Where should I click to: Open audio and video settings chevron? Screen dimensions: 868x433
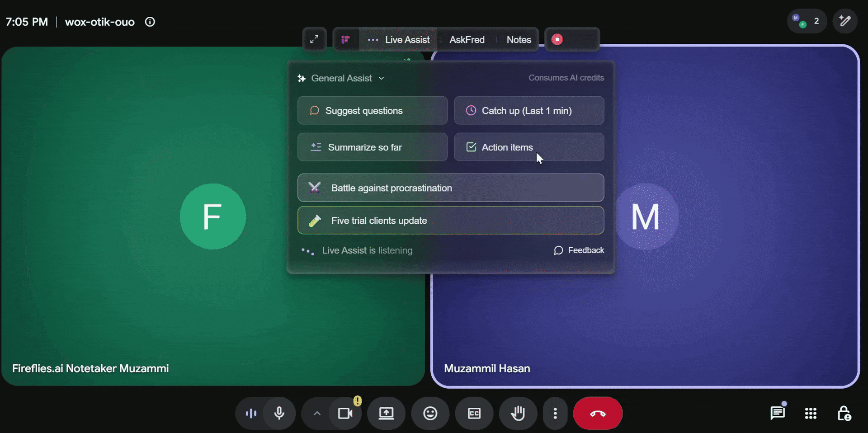(x=317, y=413)
